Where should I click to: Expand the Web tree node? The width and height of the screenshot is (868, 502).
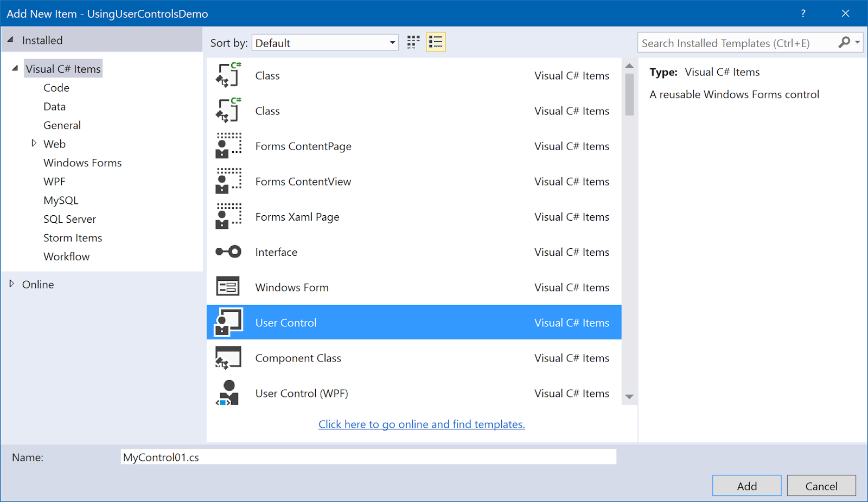tap(34, 143)
